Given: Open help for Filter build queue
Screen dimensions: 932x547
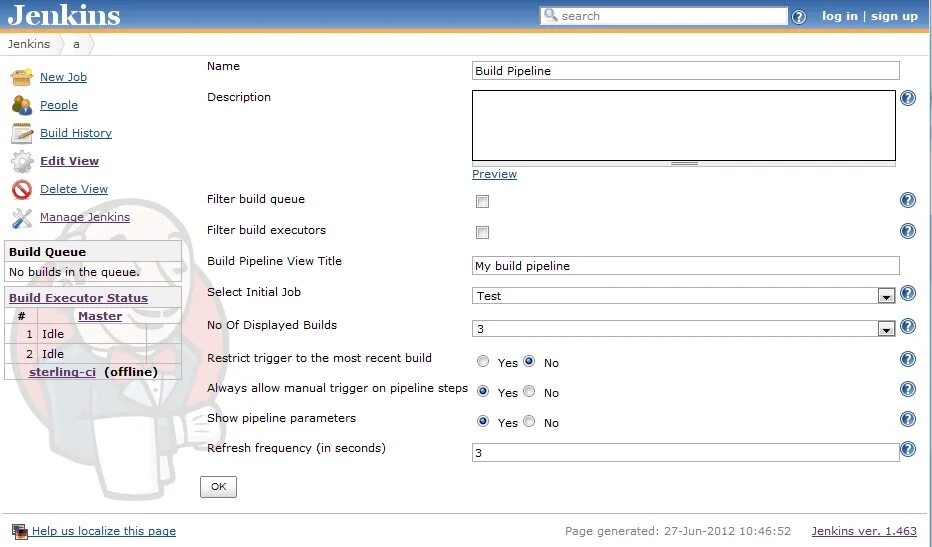Looking at the screenshot, I should point(908,200).
